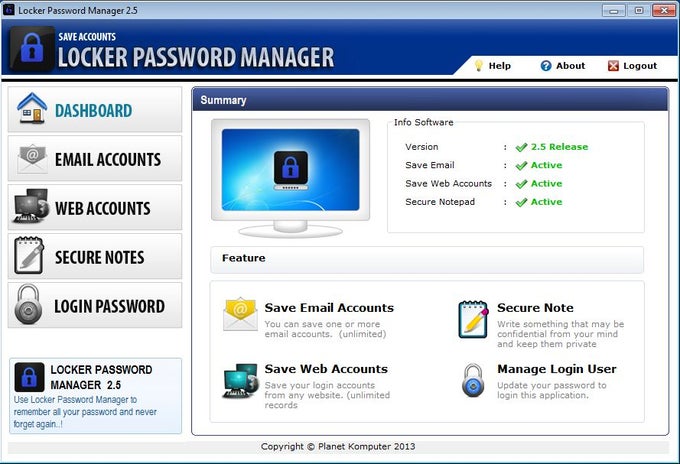Click the green check for Save Web Accounts status
This screenshot has height=464, width=680.
(x=521, y=184)
